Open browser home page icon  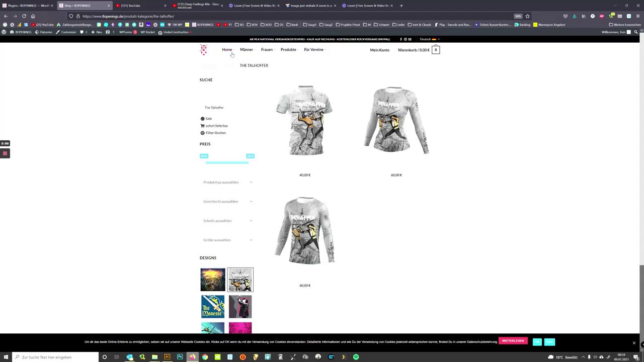tap(33, 16)
